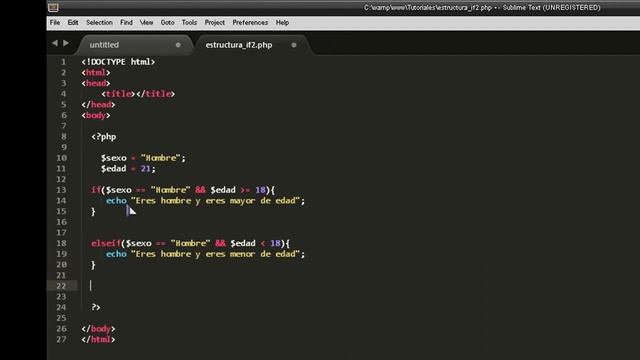Click the closing brace on line 20

tap(93, 265)
